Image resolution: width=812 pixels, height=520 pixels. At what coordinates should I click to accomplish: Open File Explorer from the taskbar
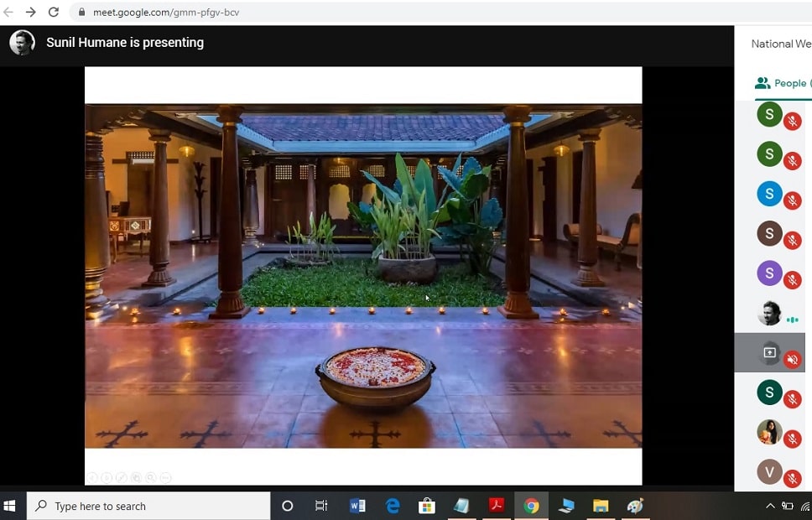(x=601, y=506)
